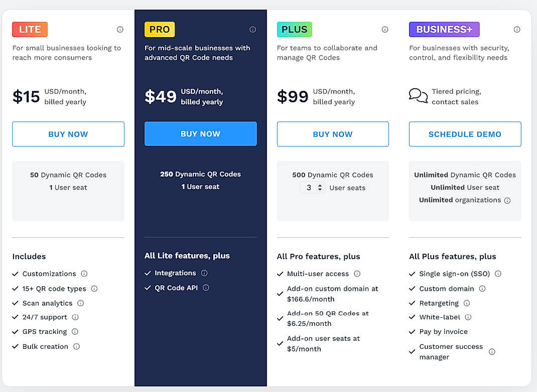The width and height of the screenshot is (537, 392).
Task: Click SCHEDULE DEMO for BUSINESS+
Action: pyautogui.click(x=465, y=134)
